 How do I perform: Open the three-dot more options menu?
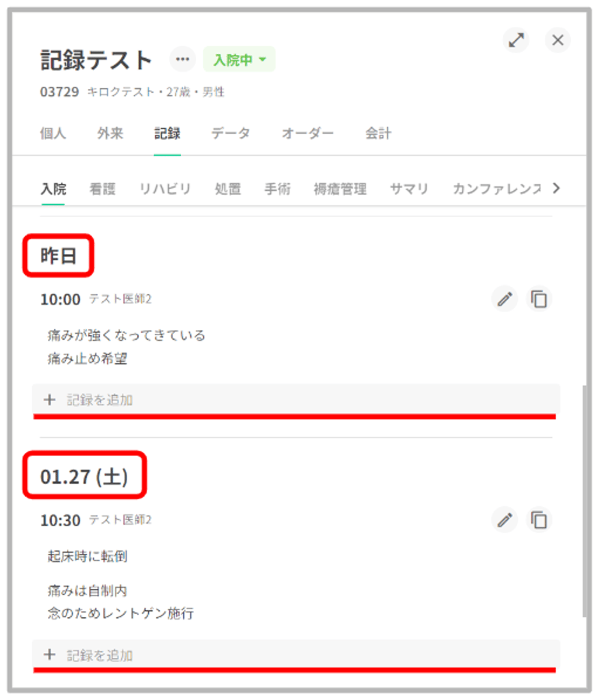(x=182, y=59)
